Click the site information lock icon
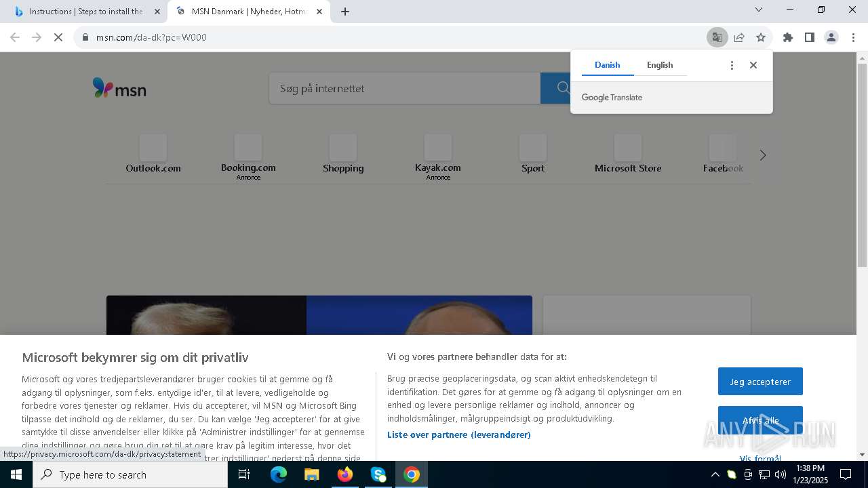 pyautogui.click(x=85, y=37)
